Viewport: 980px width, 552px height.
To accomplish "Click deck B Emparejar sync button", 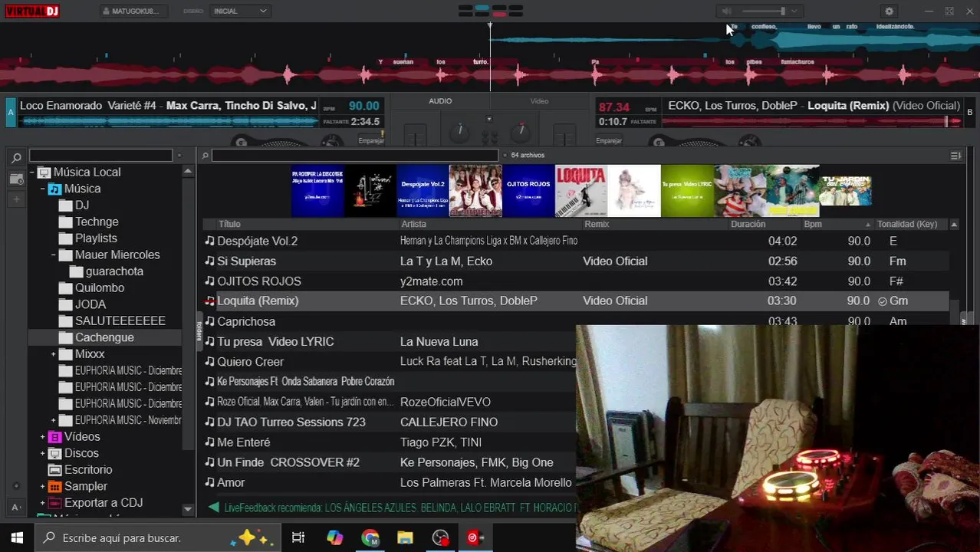I will tap(609, 140).
